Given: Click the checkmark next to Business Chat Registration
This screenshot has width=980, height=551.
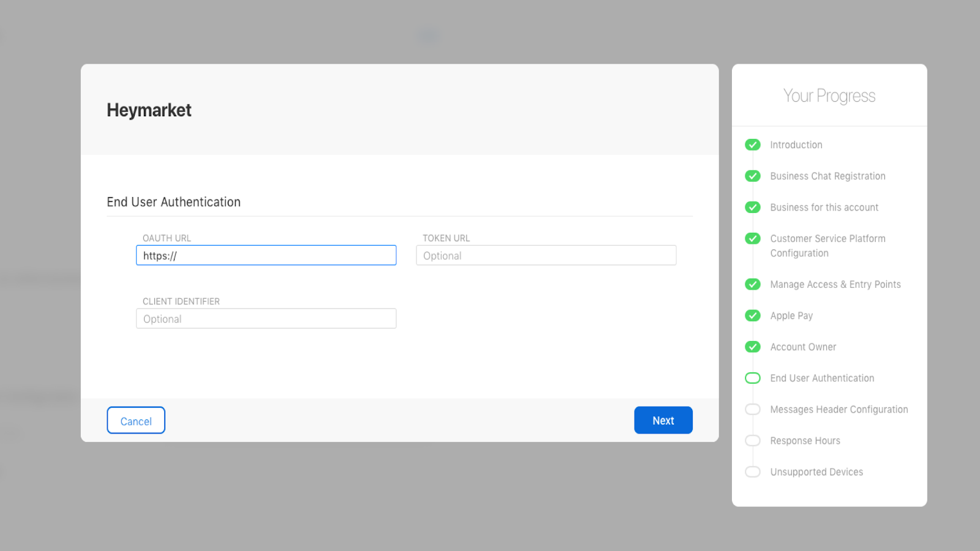Looking at the screenshot, I should 753,176.
